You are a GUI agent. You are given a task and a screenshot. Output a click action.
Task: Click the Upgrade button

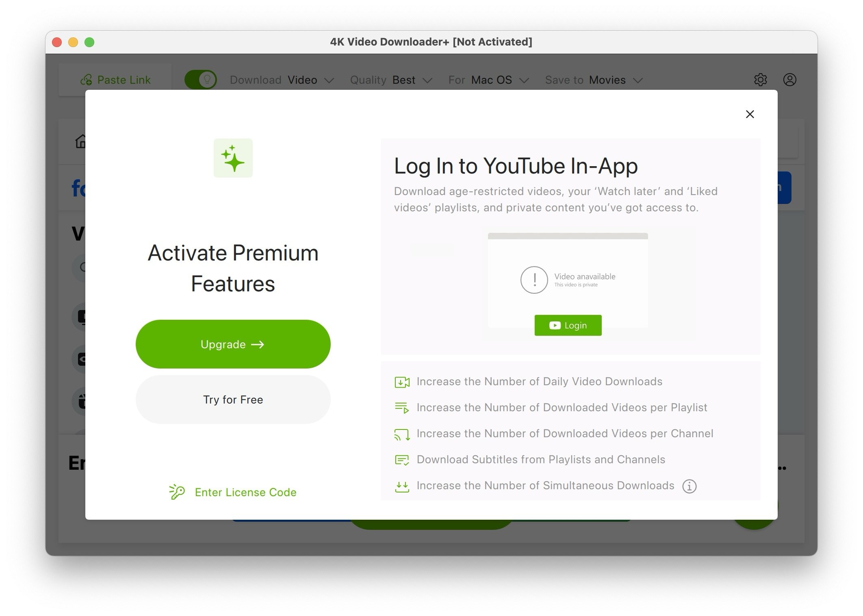click(x=232, y=343)
